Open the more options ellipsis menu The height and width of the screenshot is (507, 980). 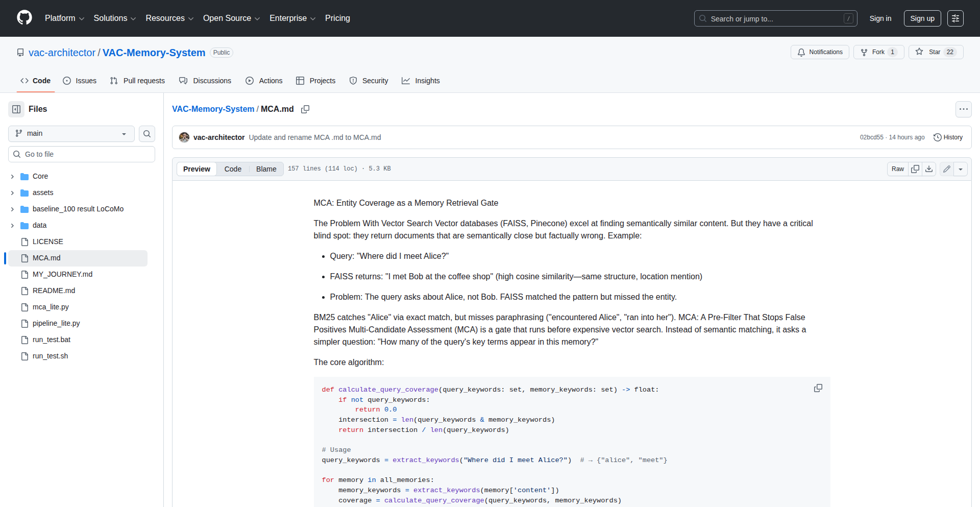[x=963, y=109]
